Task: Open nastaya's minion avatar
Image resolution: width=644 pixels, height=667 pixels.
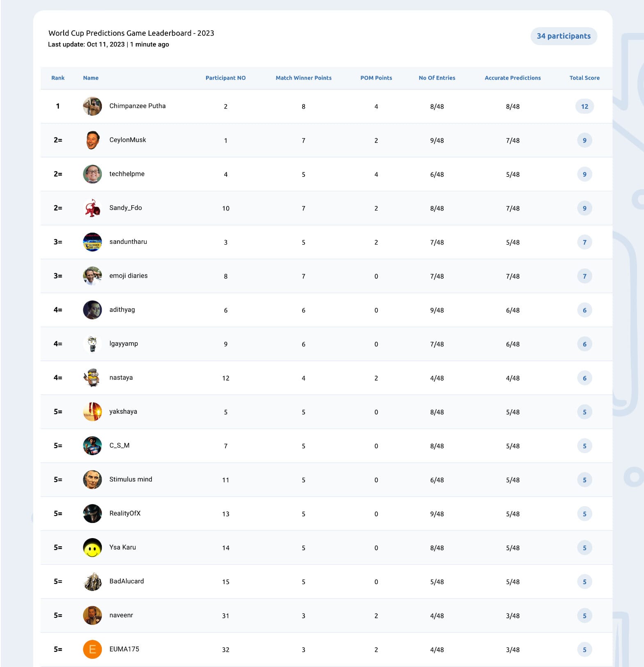Action: point(92,378)
